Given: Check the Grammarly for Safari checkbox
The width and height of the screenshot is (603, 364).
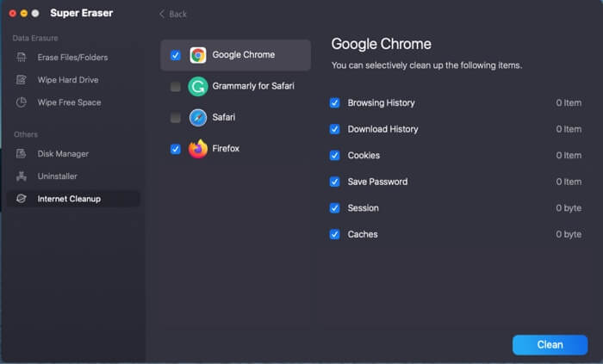Looking at the screenshot, I should click(176, 86).
